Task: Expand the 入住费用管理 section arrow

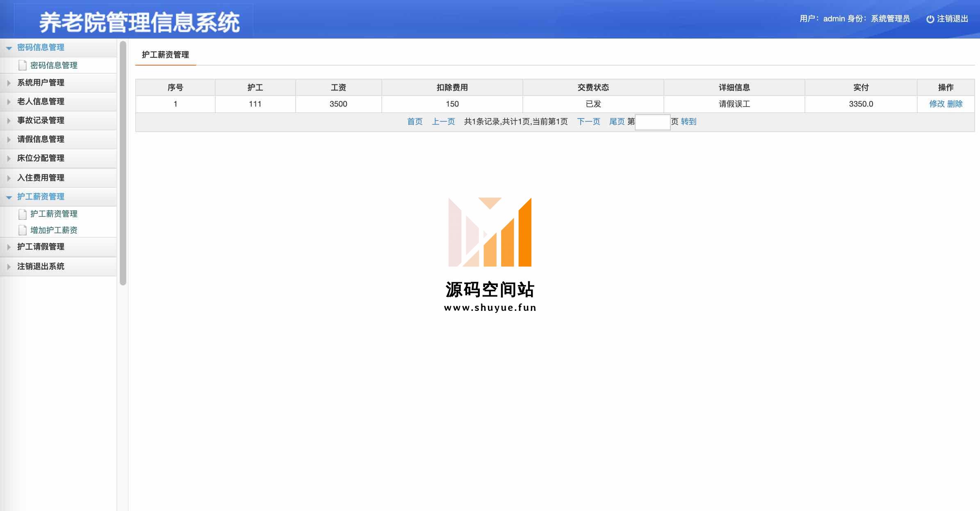Action: click(x=9, y=178)
